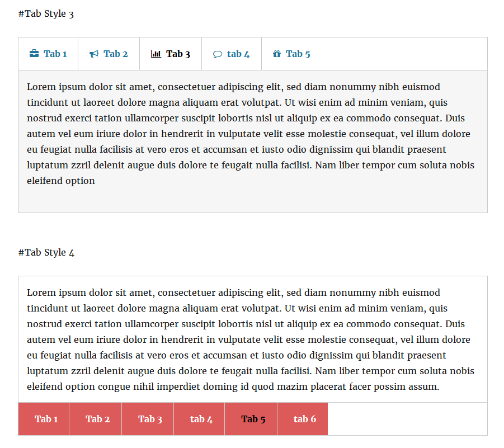504x448 pixels.
Task: Click the briefcase icon on Tab 1
Action: point(34,53)
